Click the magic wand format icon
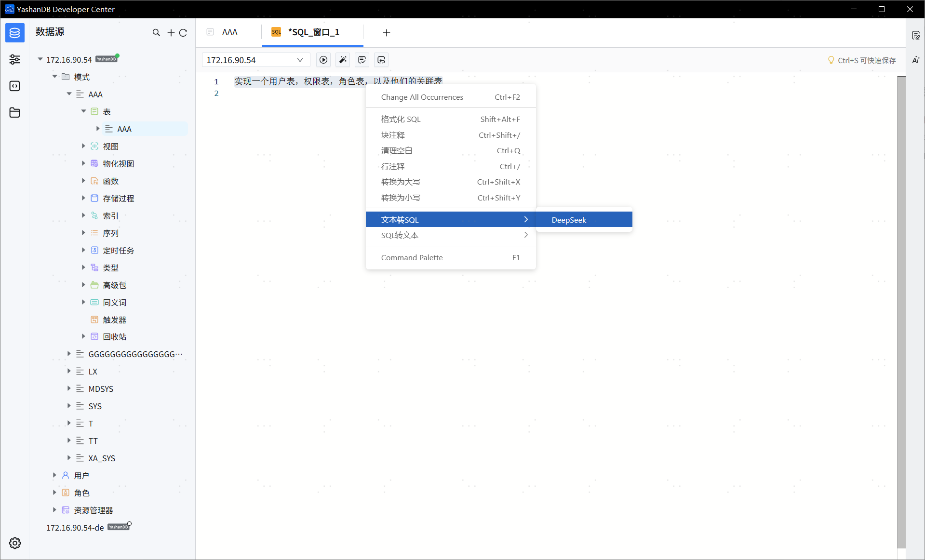 (x=343, y=60)
